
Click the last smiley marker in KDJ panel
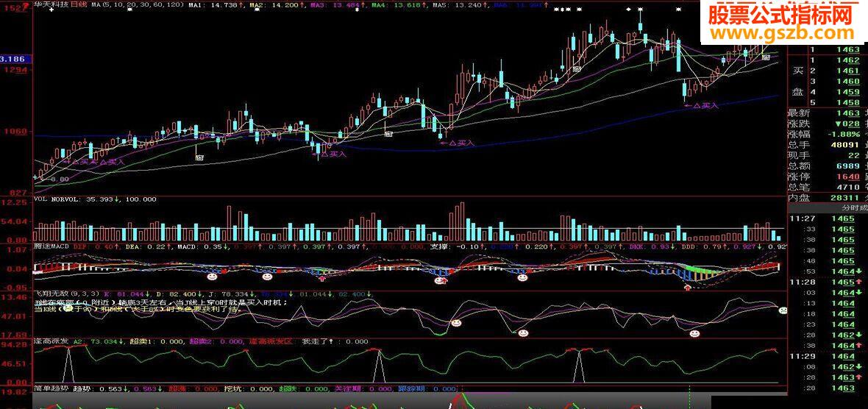(x=694, y=334)
